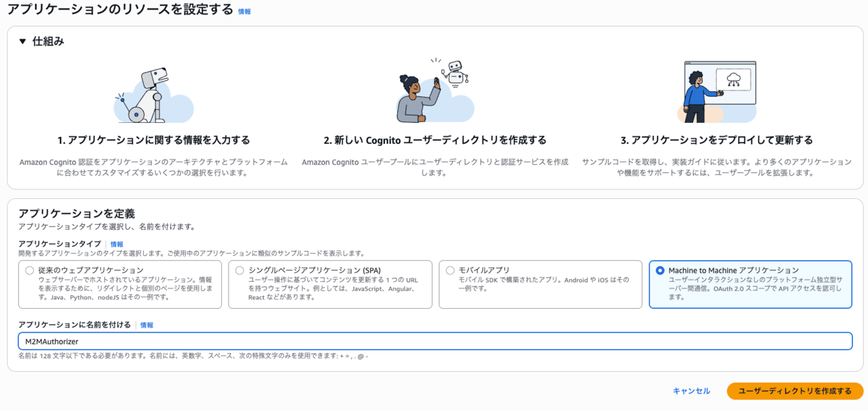Image resolution: width=868 pixels, height=410 pixels.
Task: Open 情報 link next to アプリケーションに名前を付ける
Action: tap(146, 325)
